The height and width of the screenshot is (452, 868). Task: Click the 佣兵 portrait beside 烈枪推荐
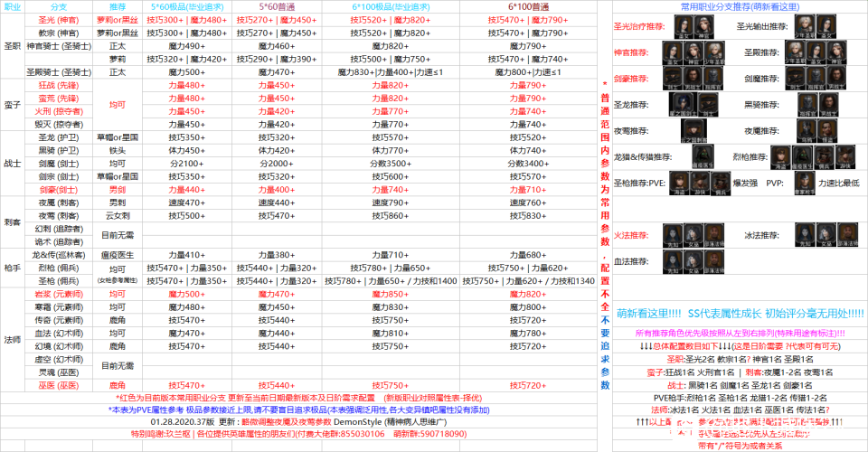point(825,157)
